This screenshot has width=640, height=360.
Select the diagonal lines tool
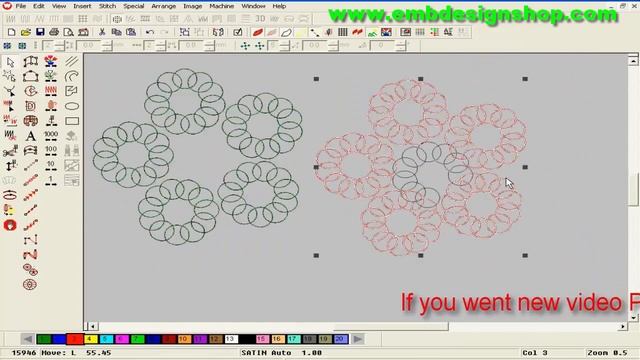(x=72, y=62)
